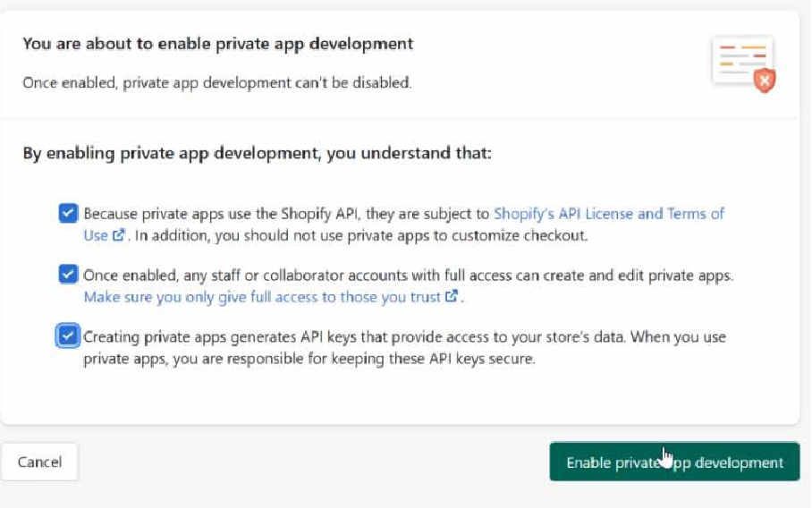The height and width of the screenshot is (509, 812).
Task: Click external-link icon after 'those you trust'
Action: click(452, 296)
